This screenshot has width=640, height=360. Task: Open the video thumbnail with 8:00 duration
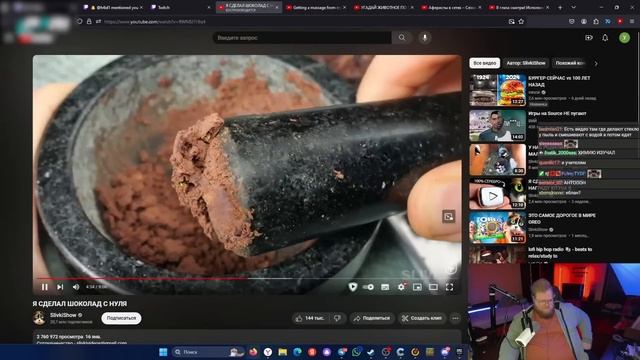pos(497,159)
